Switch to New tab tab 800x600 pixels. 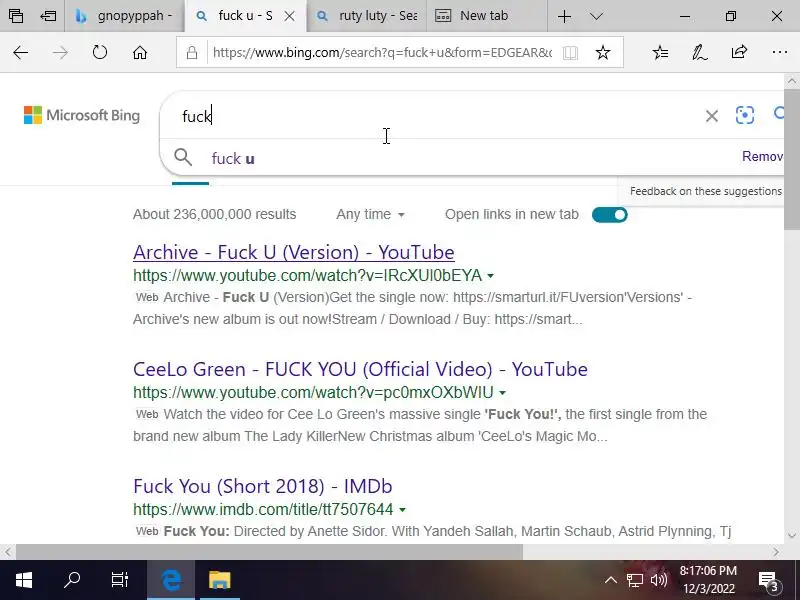(x=487, y=16)
